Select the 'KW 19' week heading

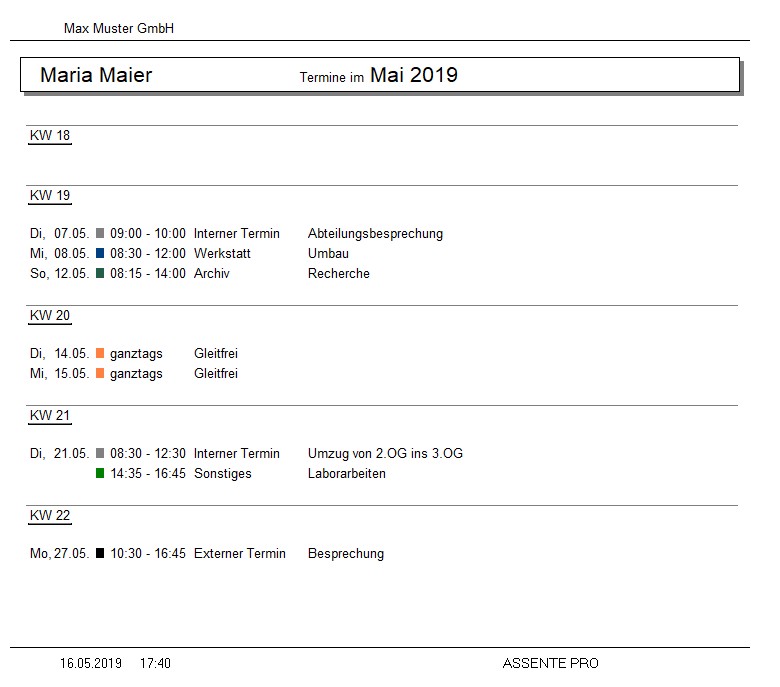click(x=50, y=196)
